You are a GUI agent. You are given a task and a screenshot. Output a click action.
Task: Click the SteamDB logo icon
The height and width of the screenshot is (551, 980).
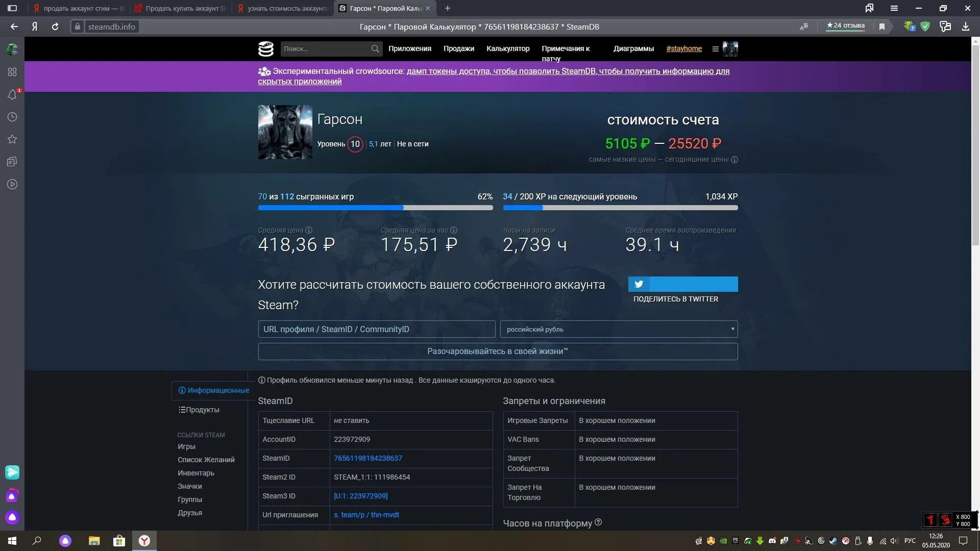265,49
